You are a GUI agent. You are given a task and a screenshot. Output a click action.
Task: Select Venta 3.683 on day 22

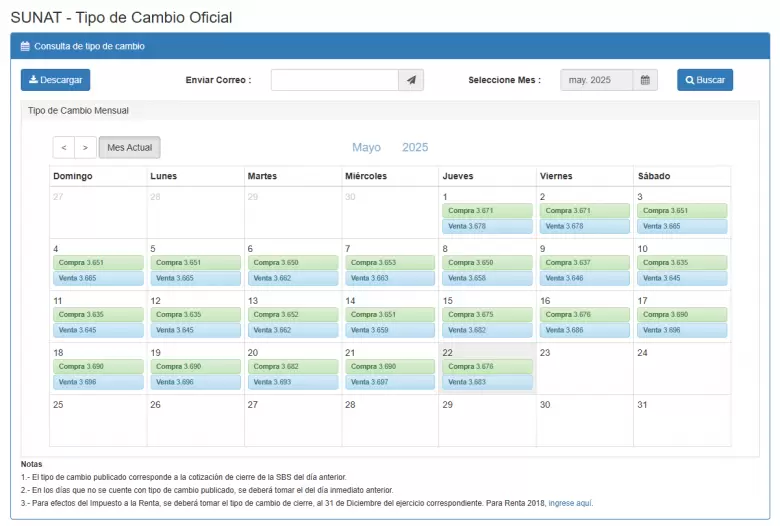[487, 382]
